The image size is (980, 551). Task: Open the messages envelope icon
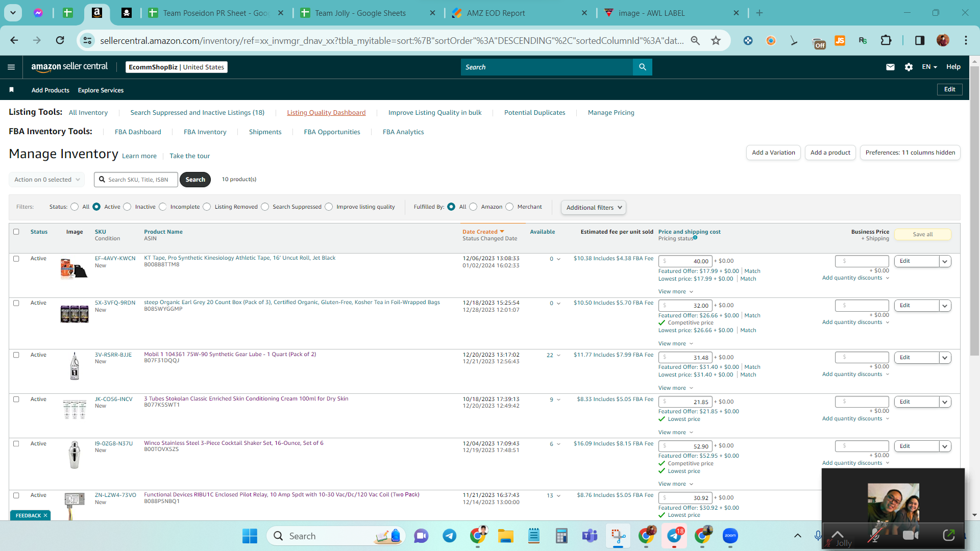[890, 67]
